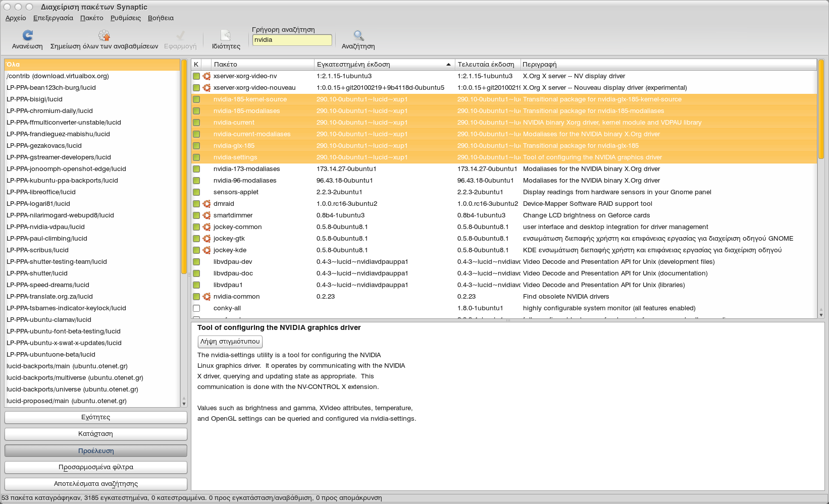Select lucid-backports/main (ubuntu.otenet.gr)
Screen dimensions: 829x504
coord(92,366)
